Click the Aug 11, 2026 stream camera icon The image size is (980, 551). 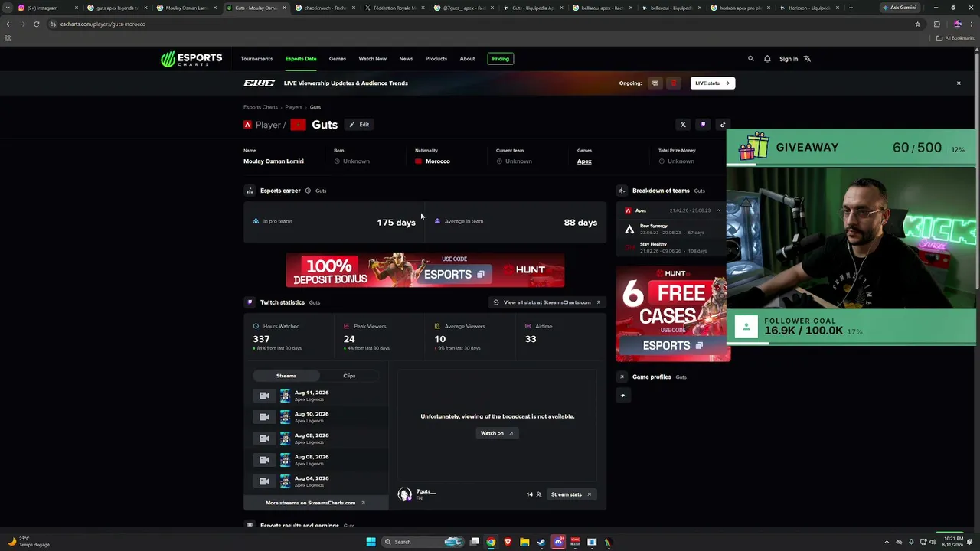click(x=264, y=396)
